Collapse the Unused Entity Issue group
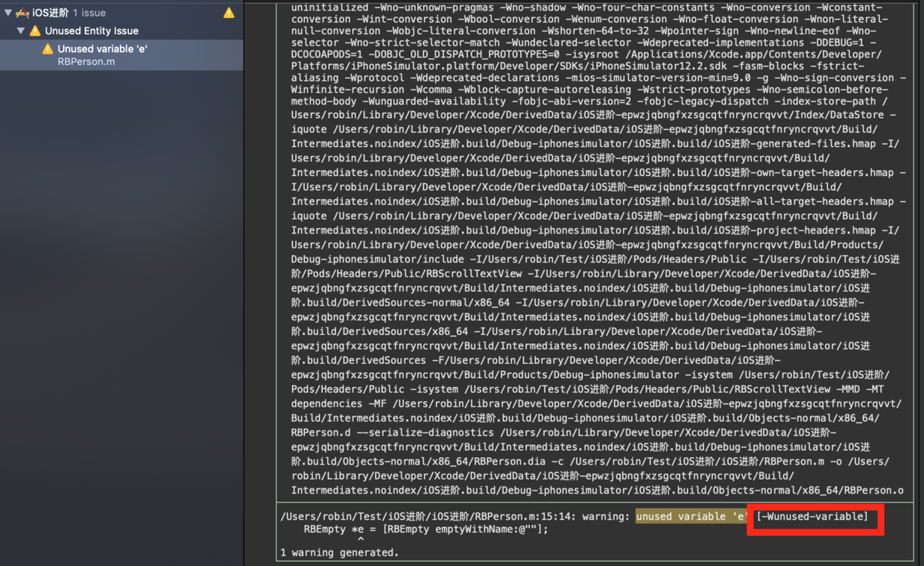Screen dimensions: 924x566 click(21, 31)
